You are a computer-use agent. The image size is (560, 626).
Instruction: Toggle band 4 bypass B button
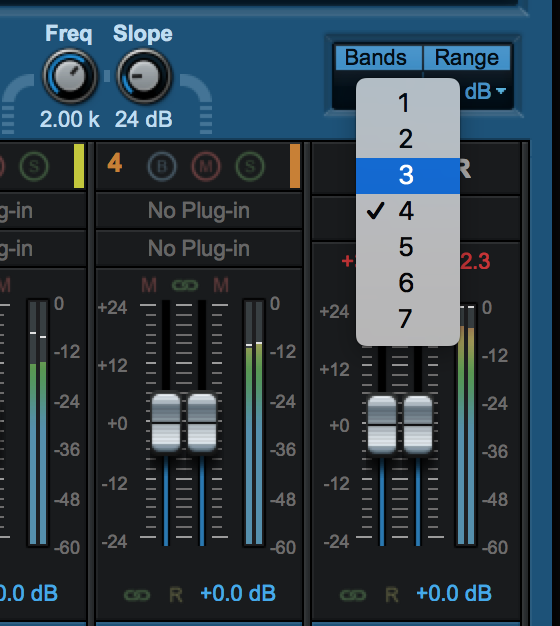coord(162,166)
